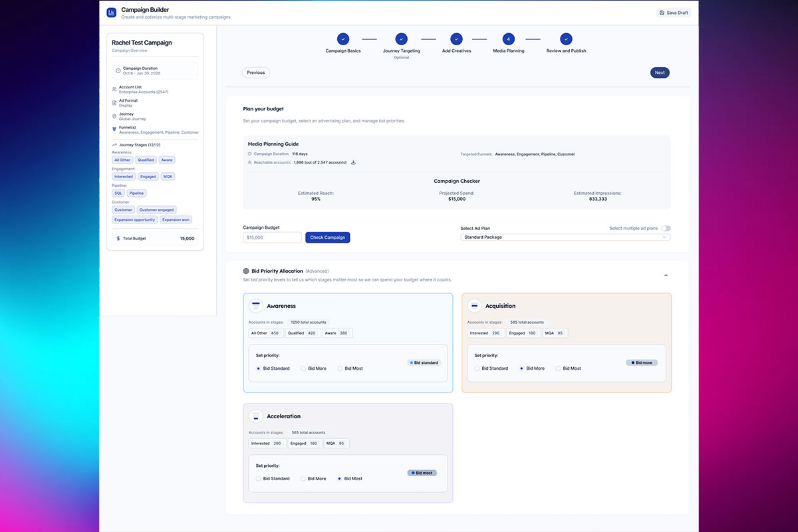Go to the Campaign Basics step
The height and width of the screenshot is (532, 798).
(x=342, y=39)
